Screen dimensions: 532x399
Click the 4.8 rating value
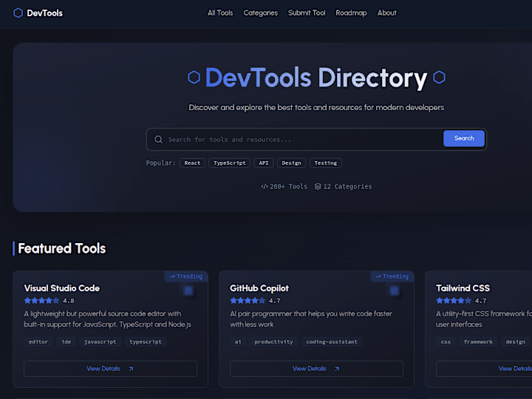pyautogui.click(x=69, y=301)
